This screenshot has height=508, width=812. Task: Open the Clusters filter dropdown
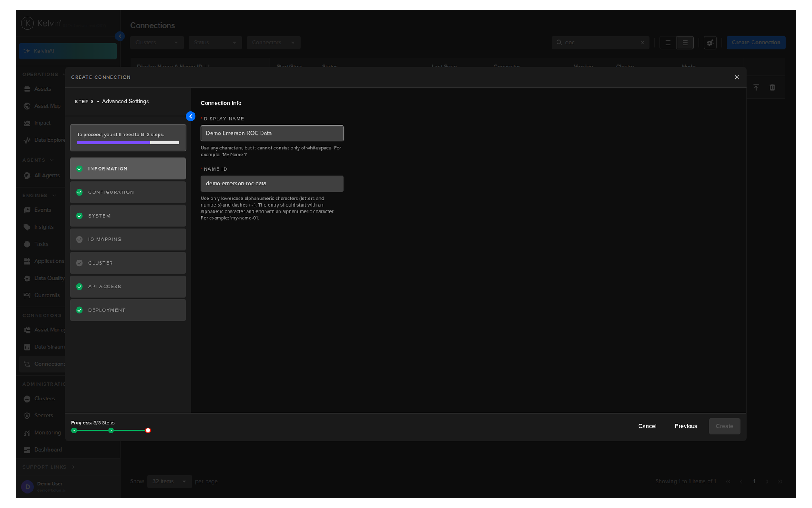[x=157, y=42]
